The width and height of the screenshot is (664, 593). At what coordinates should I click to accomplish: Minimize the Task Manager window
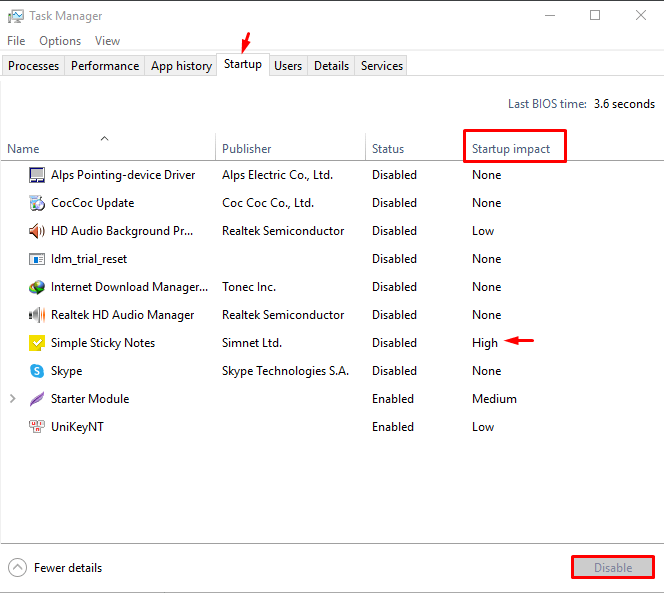pos(550,15)
